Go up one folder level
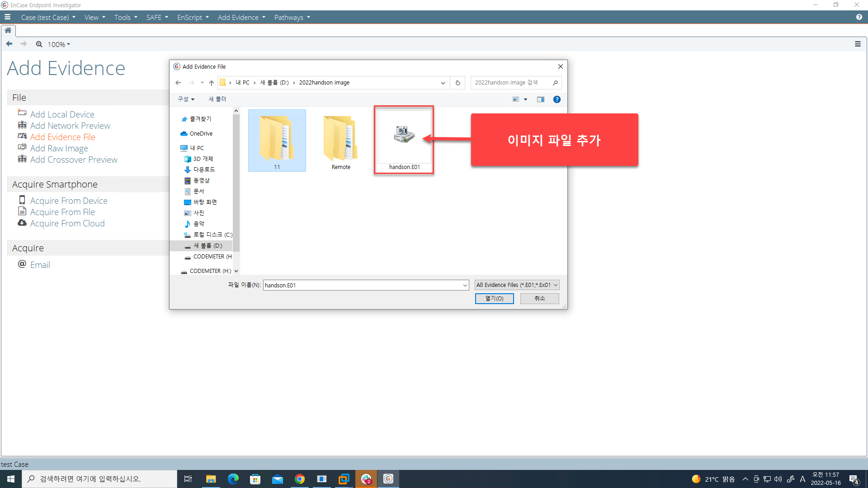Image resolution: width=868 pixels, height=488 pixels. (212, 83)
